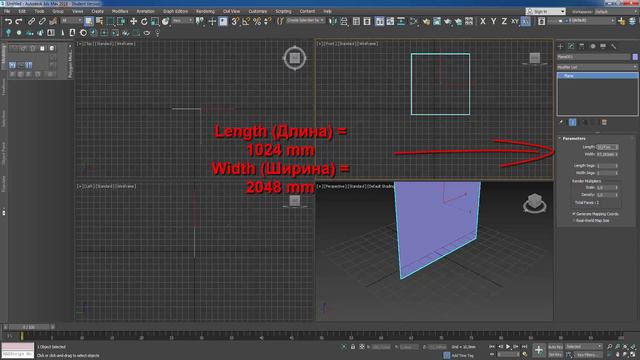
Task: Switch to the Modify panel tab
Action: 571,47
